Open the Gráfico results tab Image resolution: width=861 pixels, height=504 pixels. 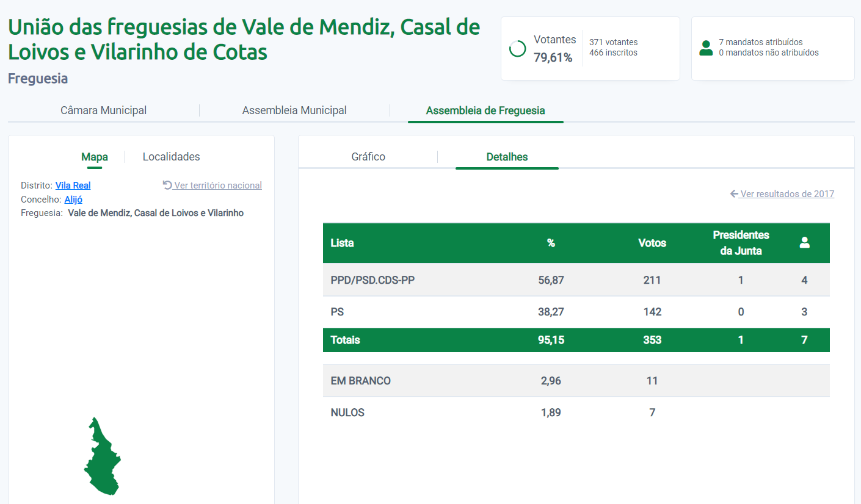pyautogui.click(x=368, y=157)
